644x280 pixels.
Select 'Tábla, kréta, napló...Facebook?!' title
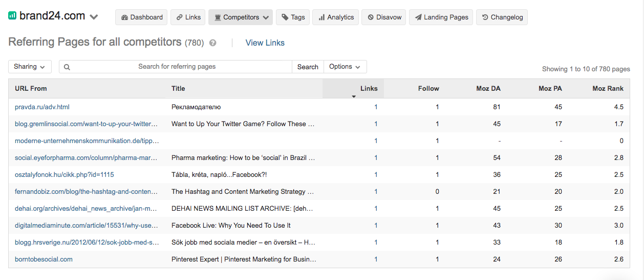pos(219,175)
